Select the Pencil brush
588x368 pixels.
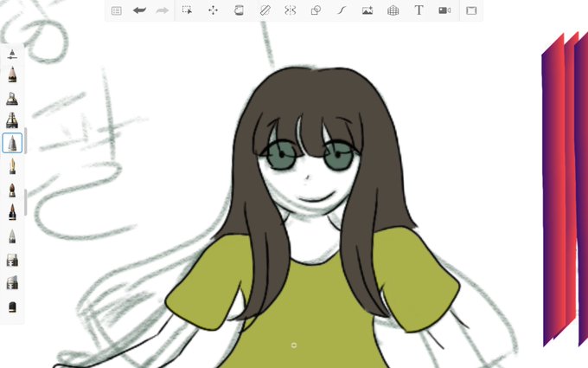12,74
